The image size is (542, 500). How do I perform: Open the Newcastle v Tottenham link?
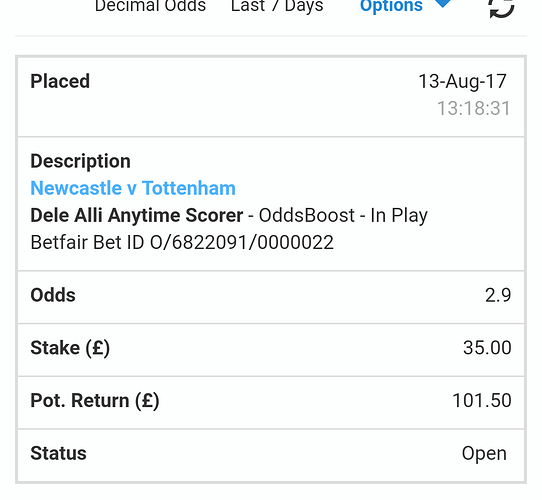coord(133,188)
